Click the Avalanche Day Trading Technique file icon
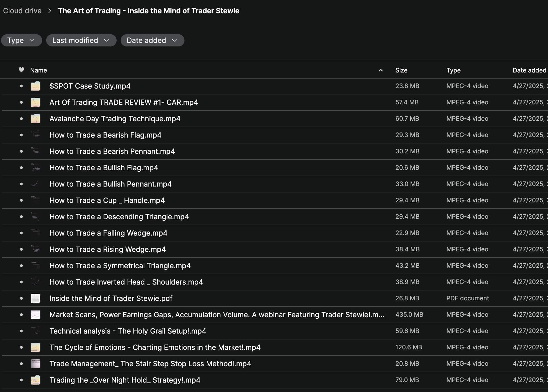 [x=35, y=119]
